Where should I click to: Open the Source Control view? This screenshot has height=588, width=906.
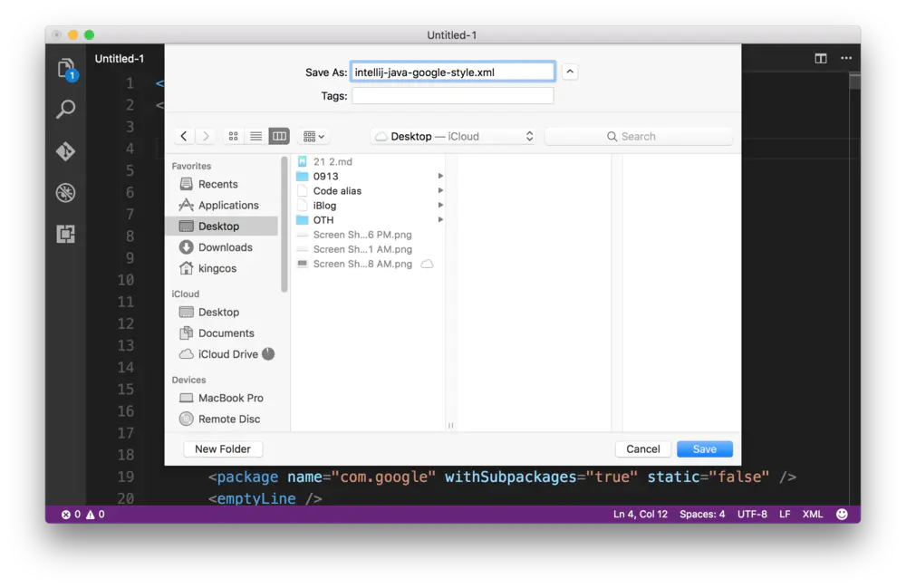click(x=64, y=151)
